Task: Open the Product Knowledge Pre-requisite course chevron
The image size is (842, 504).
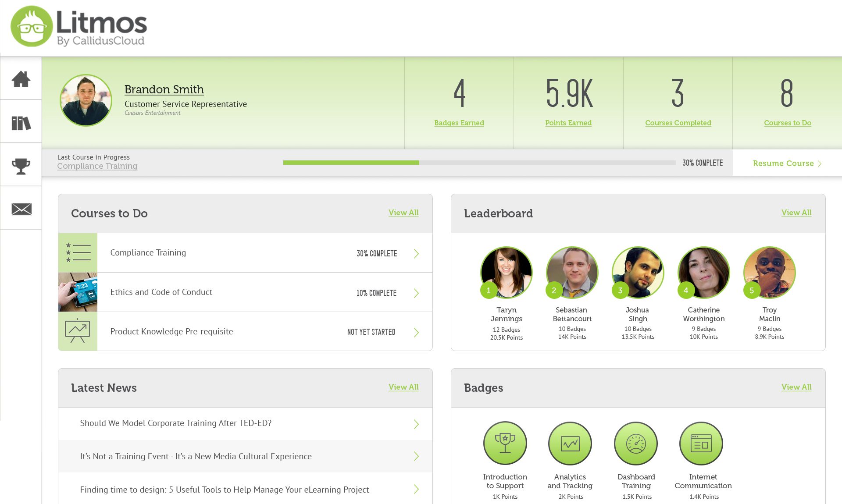Action: coord(416,332)
